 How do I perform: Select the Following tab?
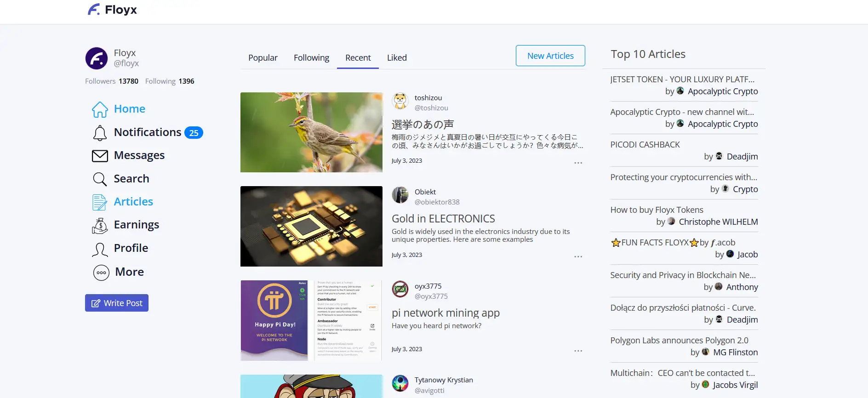[x=311, y=57]
